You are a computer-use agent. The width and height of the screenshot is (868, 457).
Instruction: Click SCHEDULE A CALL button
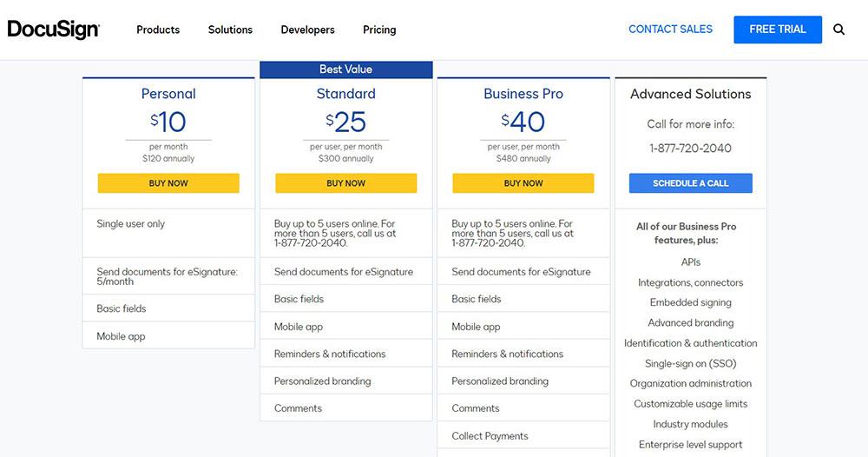pyautogui.click(x=690, y=183)
